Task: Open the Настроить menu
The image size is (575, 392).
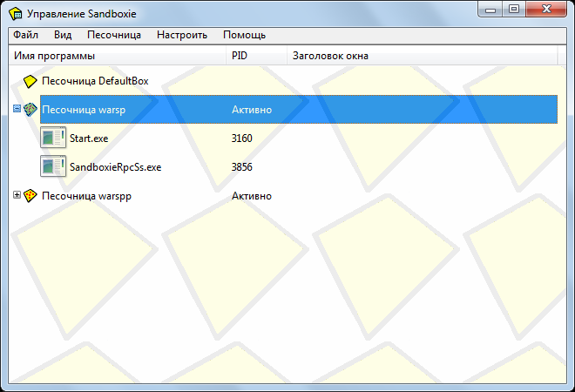Action: click(x=182, y=35)
